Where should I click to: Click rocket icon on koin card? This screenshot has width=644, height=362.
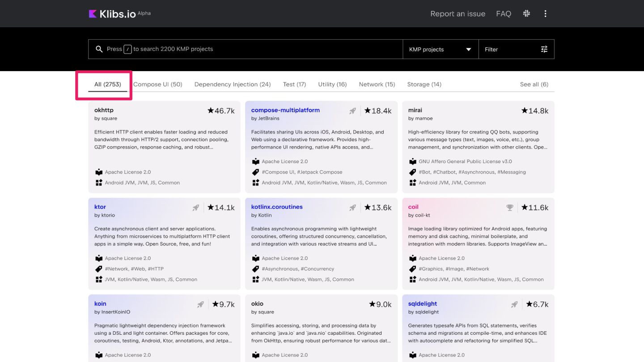tap(200, 304)
